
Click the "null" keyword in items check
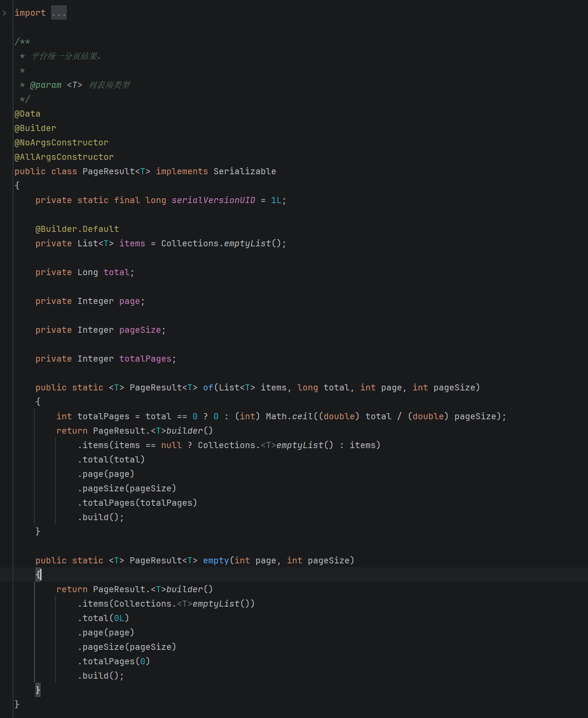coord(172,445)
